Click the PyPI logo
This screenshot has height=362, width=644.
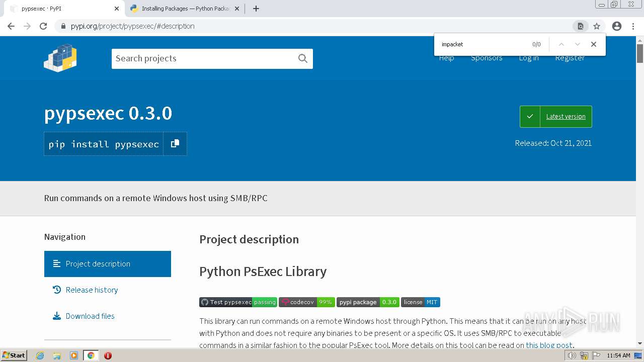point(60,58)
